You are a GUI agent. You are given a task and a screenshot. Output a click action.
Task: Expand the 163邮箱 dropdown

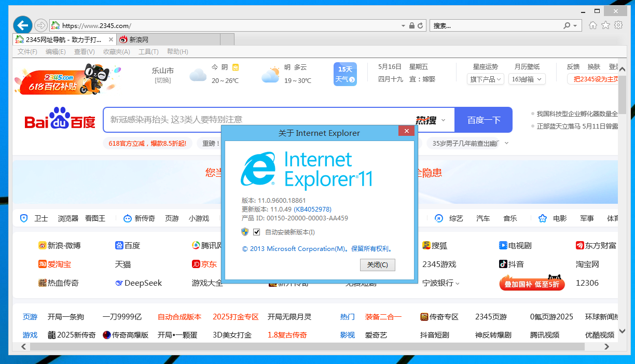[x=527, y=79]
